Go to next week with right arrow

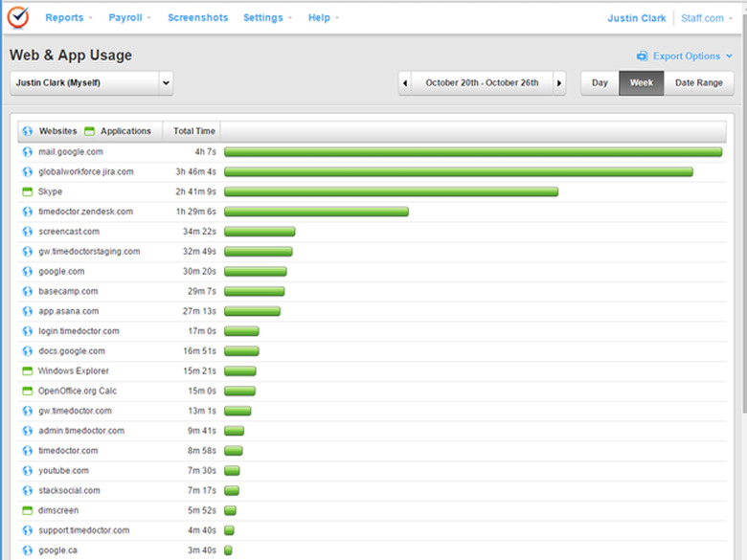[x=559, y=83]
